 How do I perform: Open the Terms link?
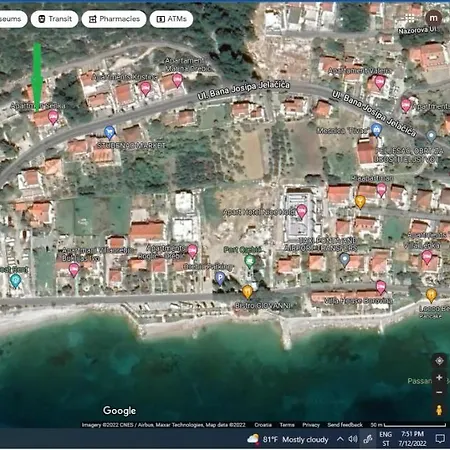coord(287,425)
